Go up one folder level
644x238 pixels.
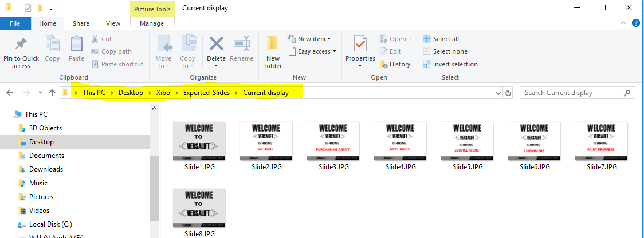tap(52, 93)
